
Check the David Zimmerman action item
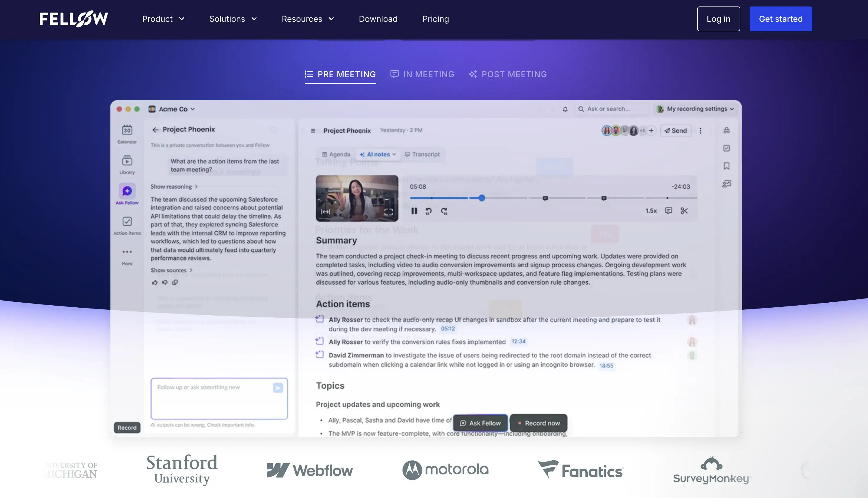click(319, 354)
